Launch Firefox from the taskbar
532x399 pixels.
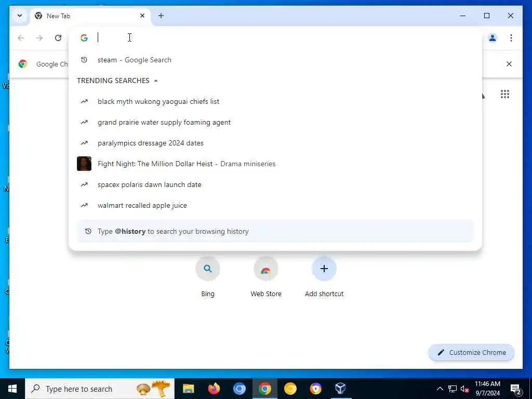(214, 389)
